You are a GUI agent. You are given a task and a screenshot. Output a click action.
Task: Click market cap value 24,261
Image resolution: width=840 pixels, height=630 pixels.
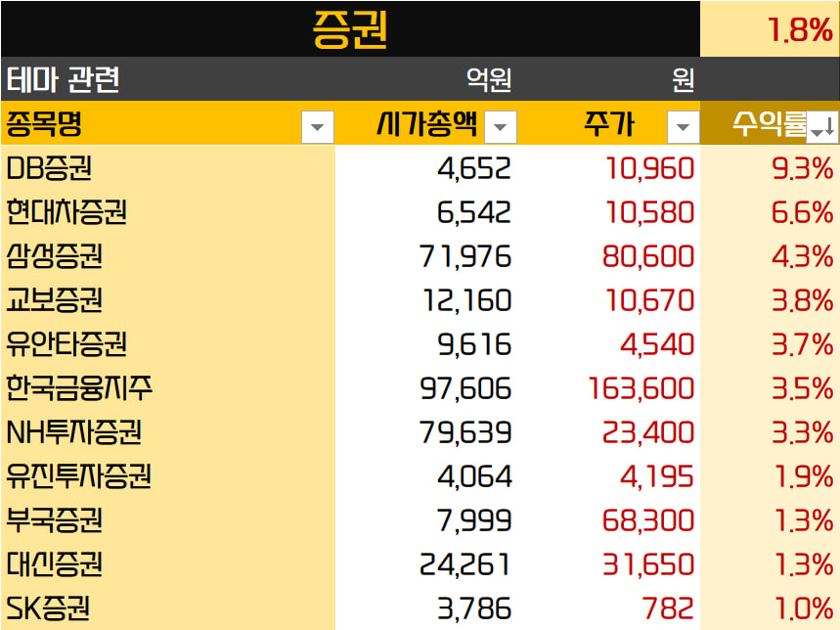pos(464,564)
